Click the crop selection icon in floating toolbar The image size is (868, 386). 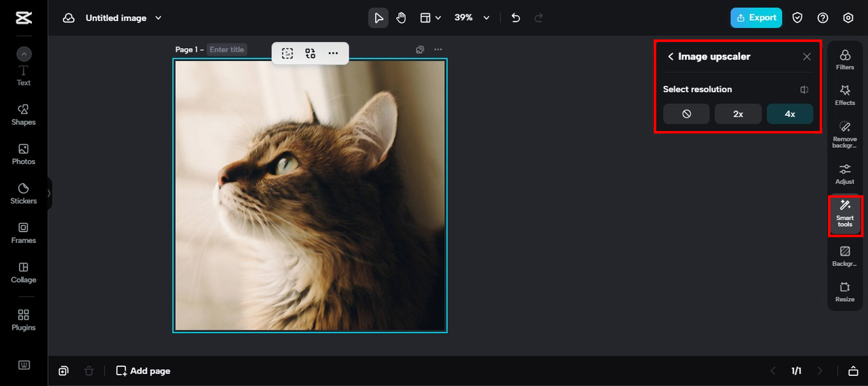(288, 53)
